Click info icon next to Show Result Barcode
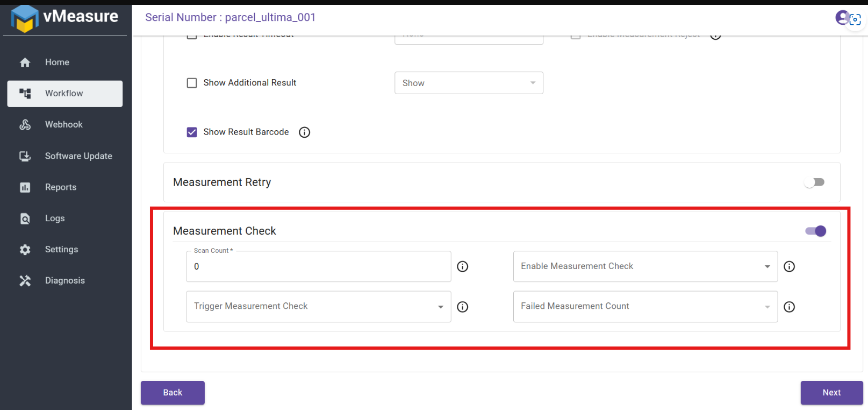This screenshot has width=868, height=410. click(x=305, y=132)
